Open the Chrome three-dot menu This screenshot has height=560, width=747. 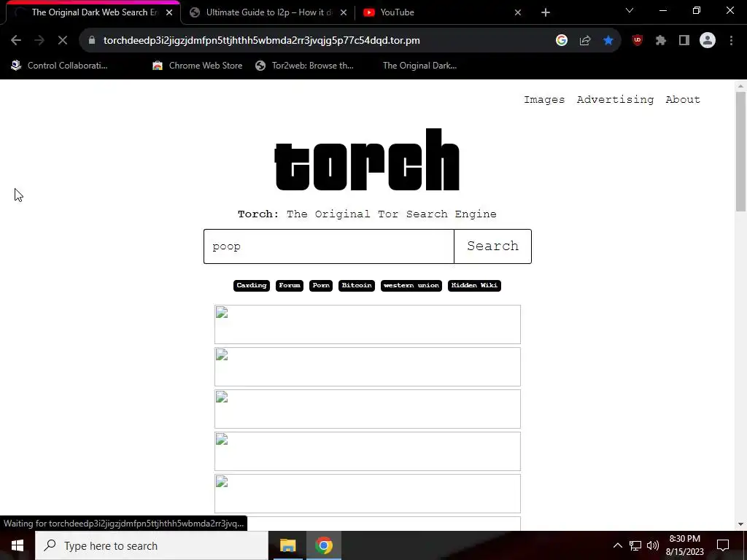tap(731, 41)
